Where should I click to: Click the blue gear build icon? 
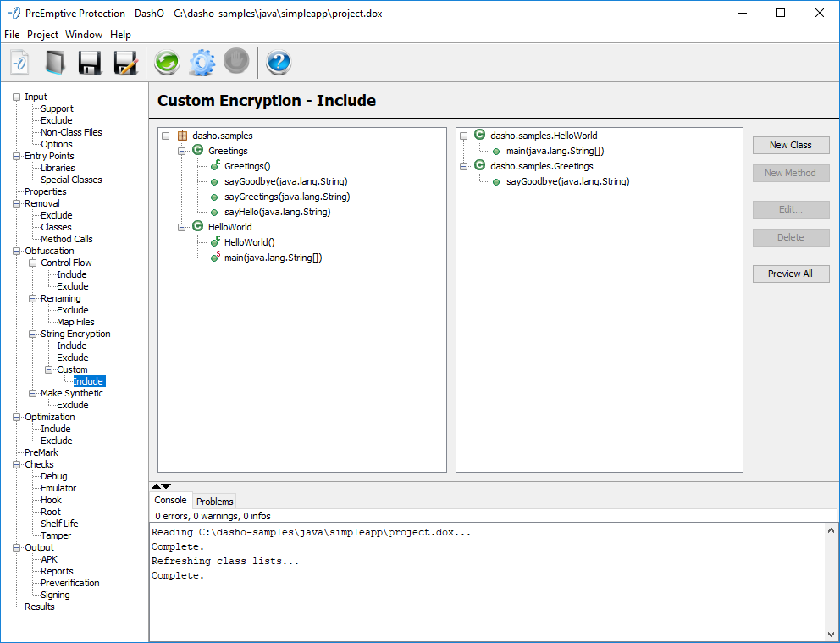[x=202, y=63]
